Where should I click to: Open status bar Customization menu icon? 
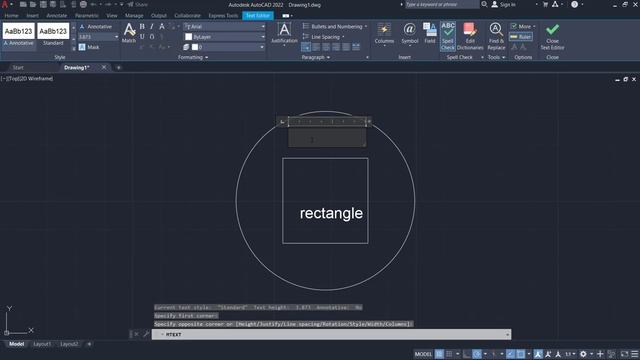tap(635, 354)
